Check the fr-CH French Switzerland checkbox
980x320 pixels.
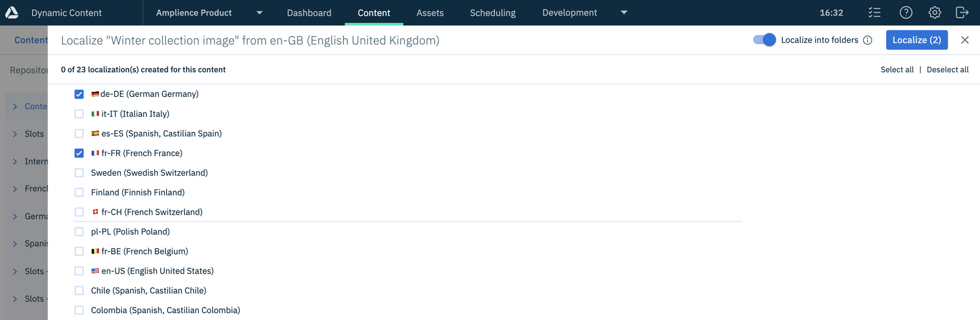click(x=79, y=212)
